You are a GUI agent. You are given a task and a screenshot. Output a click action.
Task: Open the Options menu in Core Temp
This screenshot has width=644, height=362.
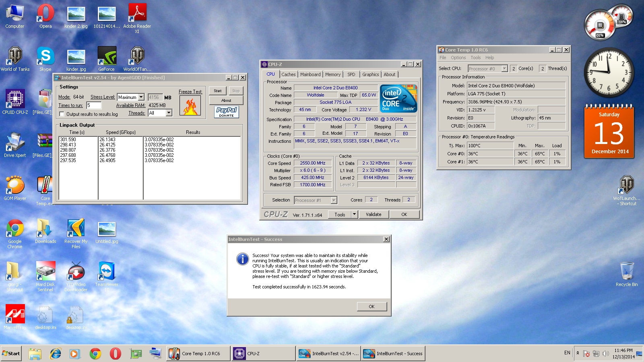(458, 58)
